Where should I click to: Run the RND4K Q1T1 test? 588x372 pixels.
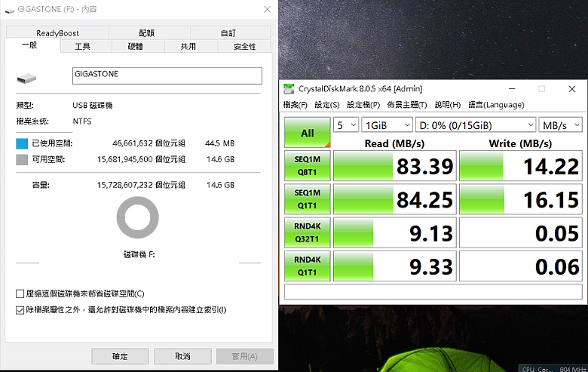click(x=307, y=266)
